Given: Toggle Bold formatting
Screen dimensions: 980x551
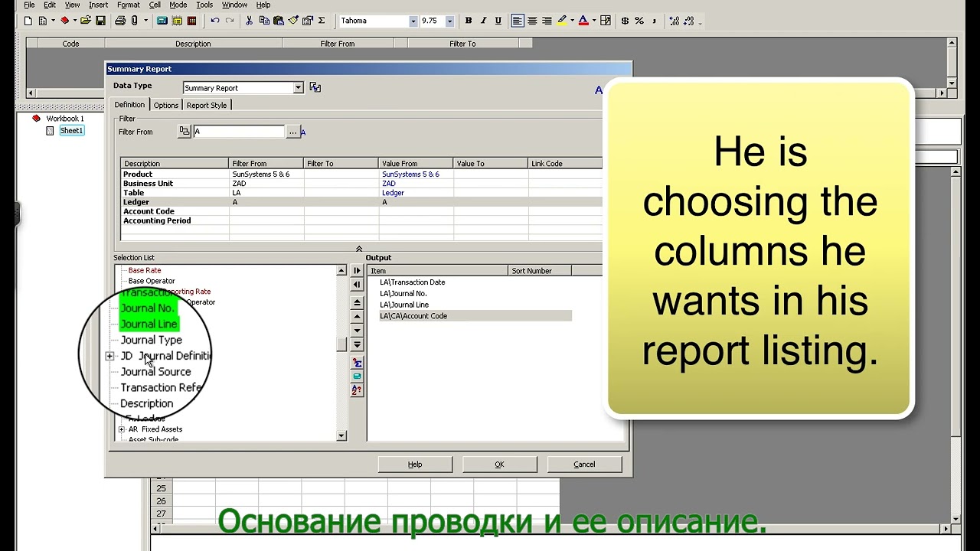Looking at the screenshot, I should (x=469, y=21).
